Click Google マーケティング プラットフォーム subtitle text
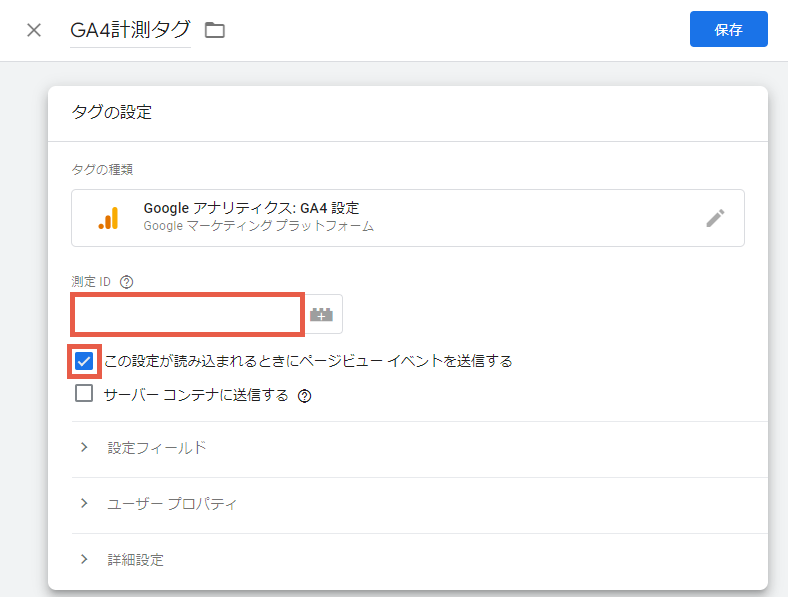 coord(259,226)
